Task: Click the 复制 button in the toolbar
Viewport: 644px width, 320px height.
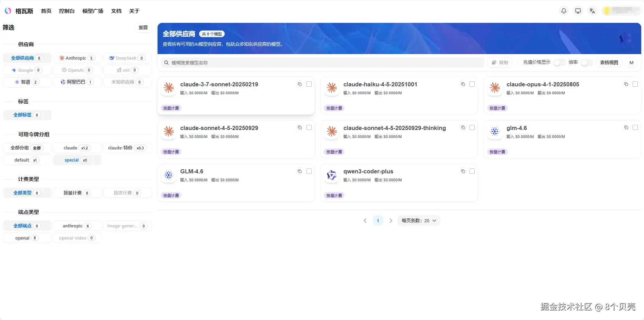Action: pyautogui.click(x=500, y=62)
